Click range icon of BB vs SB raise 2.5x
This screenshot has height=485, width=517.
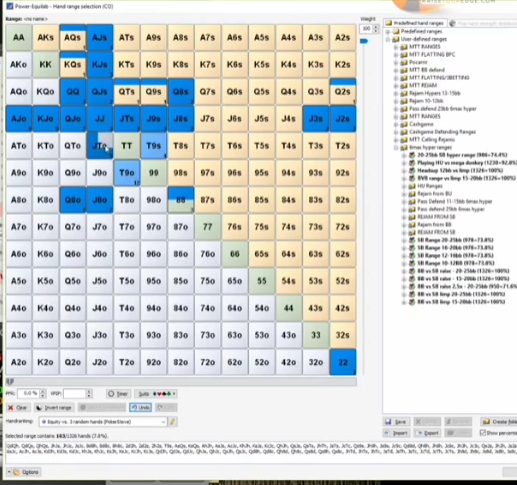(412, 286)
